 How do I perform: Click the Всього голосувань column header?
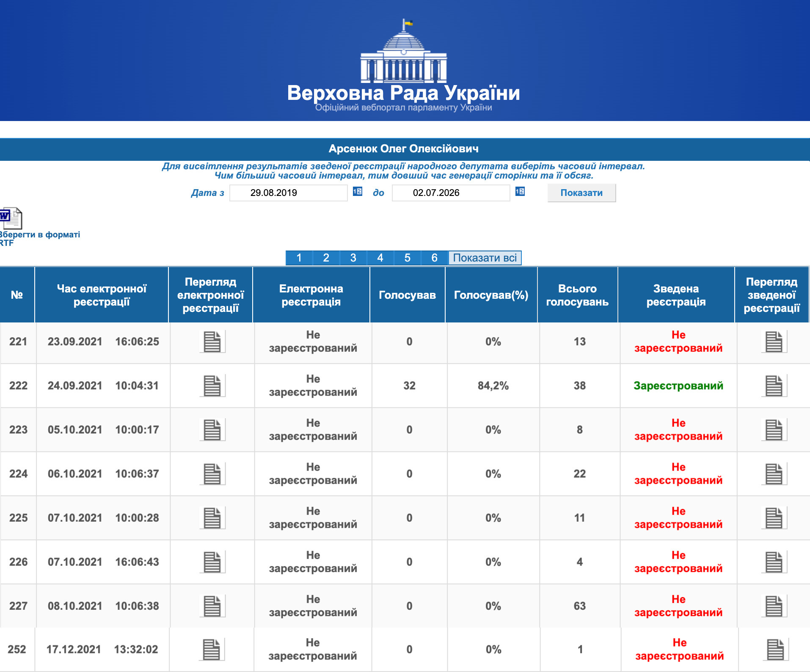578,295
